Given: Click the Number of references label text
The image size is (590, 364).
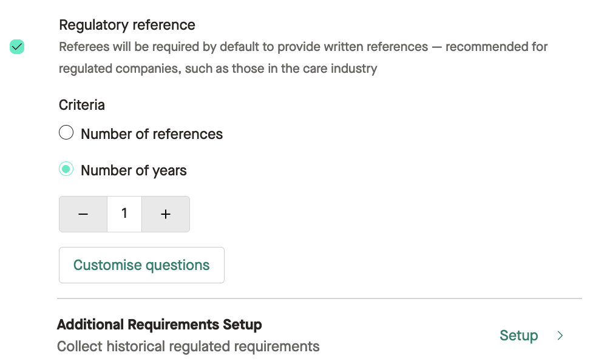Looking at the screenshot, I should point(152,134).
